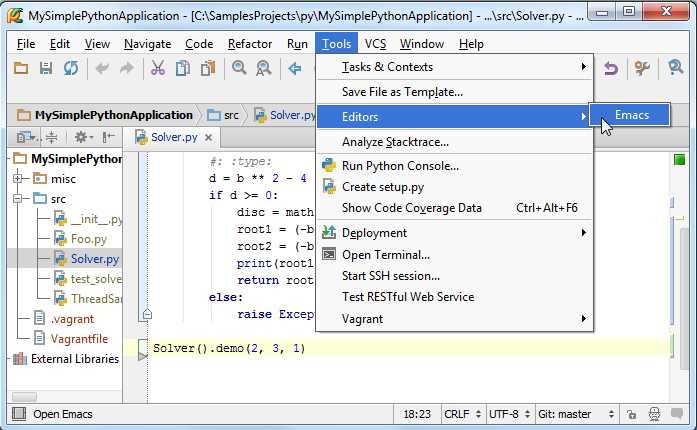Click the project tree horizontal scrollbar

click(x=24, y=396)
